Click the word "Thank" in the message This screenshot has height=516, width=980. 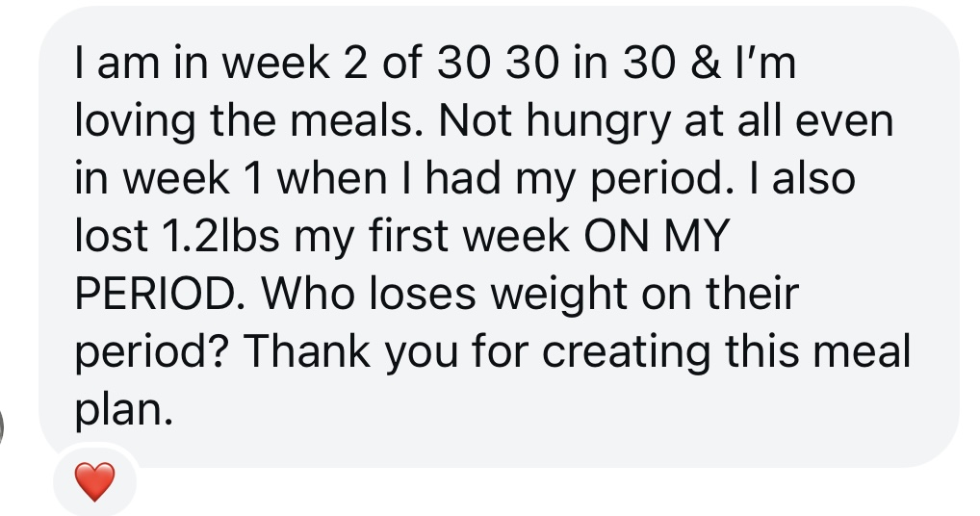tap(311, 351)
